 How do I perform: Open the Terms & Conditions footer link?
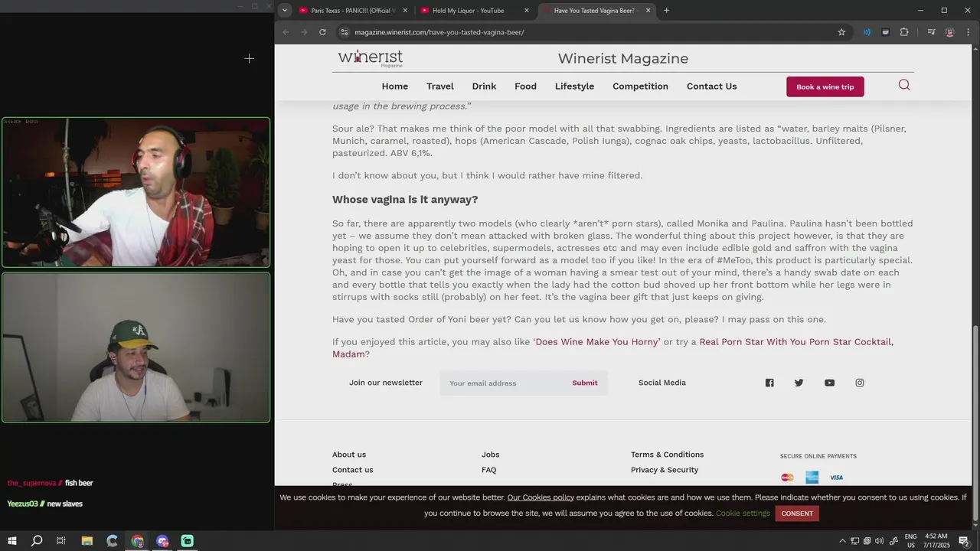667,455
